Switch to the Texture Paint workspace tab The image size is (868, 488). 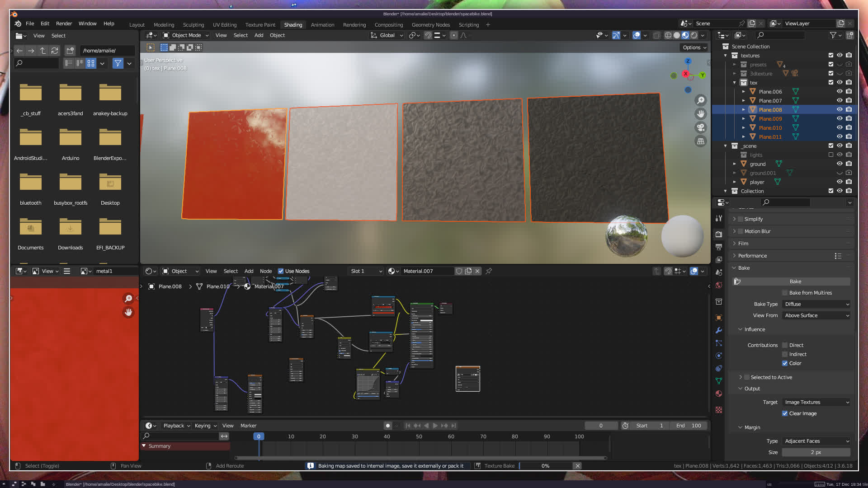pos(260,25)
